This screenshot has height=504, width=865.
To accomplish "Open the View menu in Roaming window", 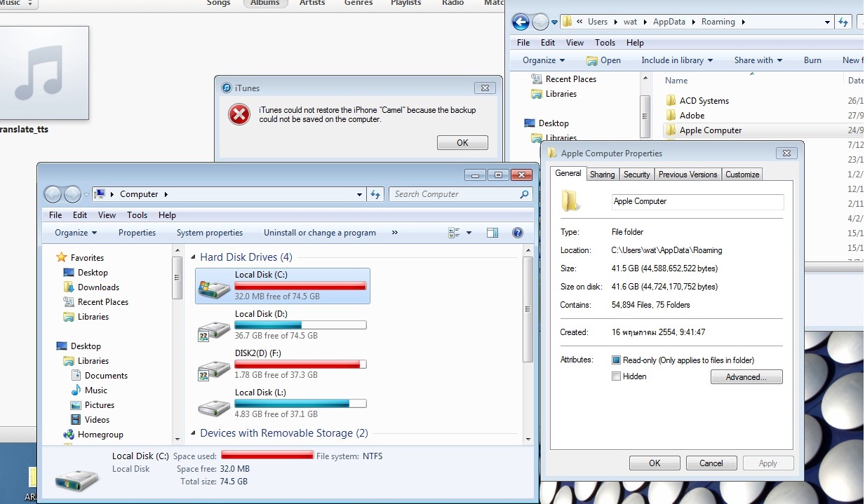I will tap(575, 43).
